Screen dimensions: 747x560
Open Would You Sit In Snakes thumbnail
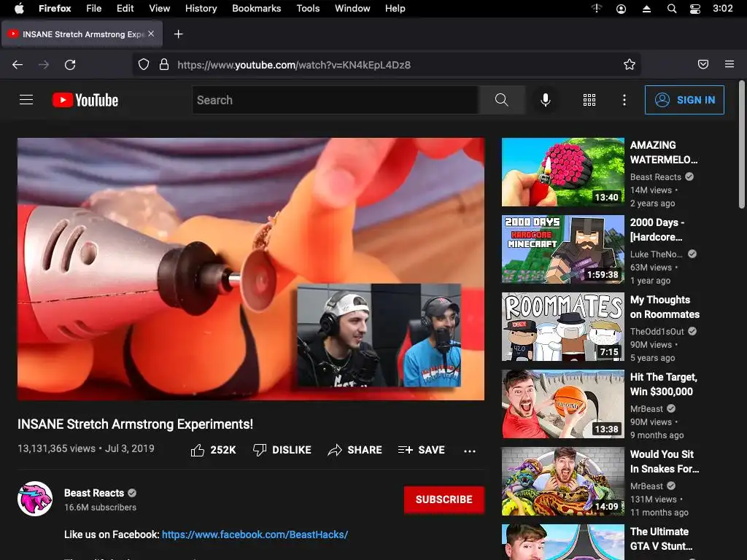click(x=562, y=481)
